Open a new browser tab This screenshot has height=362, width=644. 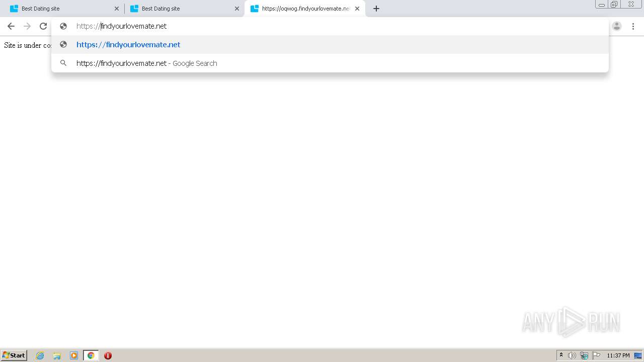coord(376,9)
